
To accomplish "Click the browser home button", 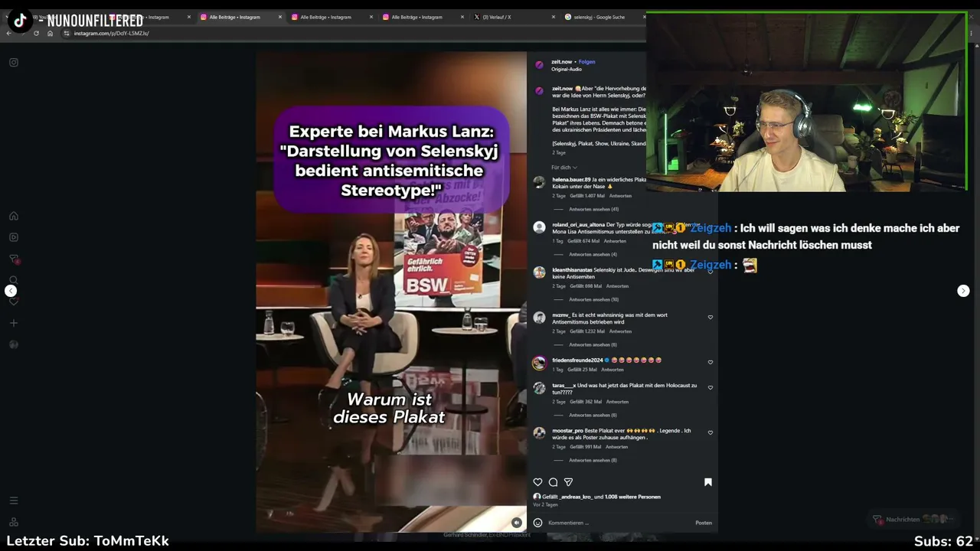I will (51, 34).
